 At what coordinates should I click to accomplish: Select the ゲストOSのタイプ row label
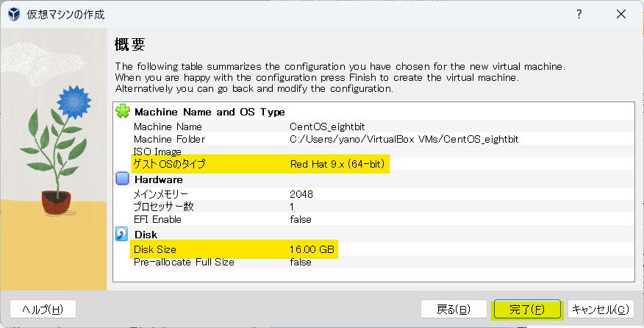click(x=169, y=164)
